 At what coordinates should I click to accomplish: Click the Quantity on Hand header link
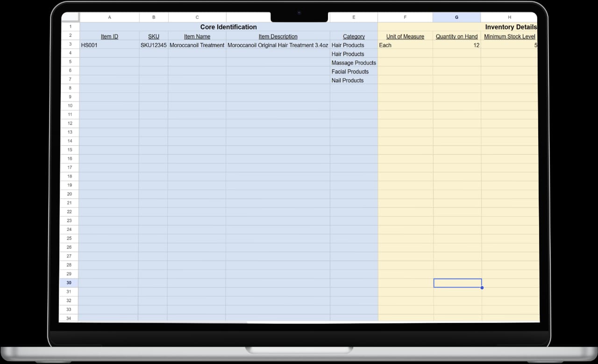coord(456,36)
